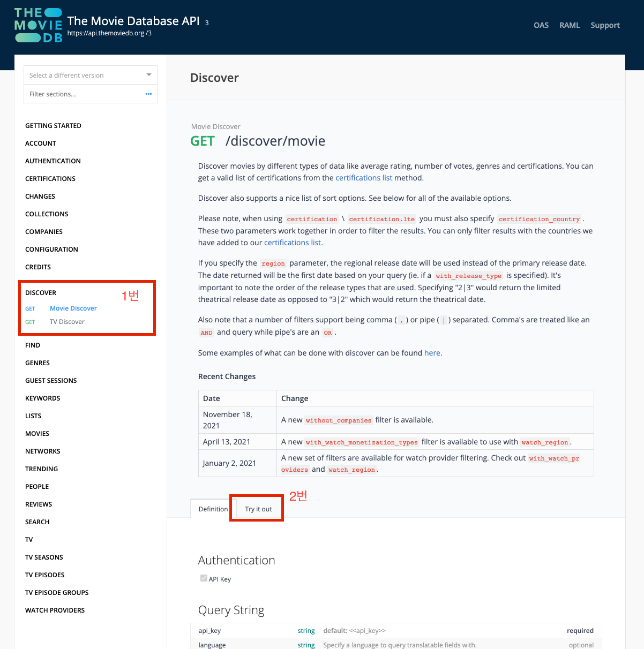Open the Select a different version dropdown
This screenshot has width=644, height=649.
[x=91, y=75]
